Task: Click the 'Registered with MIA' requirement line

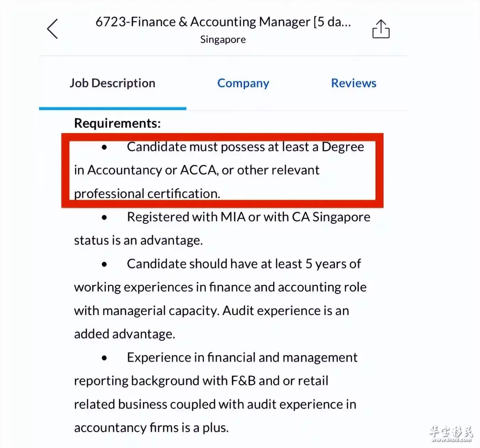Action: 222,229
